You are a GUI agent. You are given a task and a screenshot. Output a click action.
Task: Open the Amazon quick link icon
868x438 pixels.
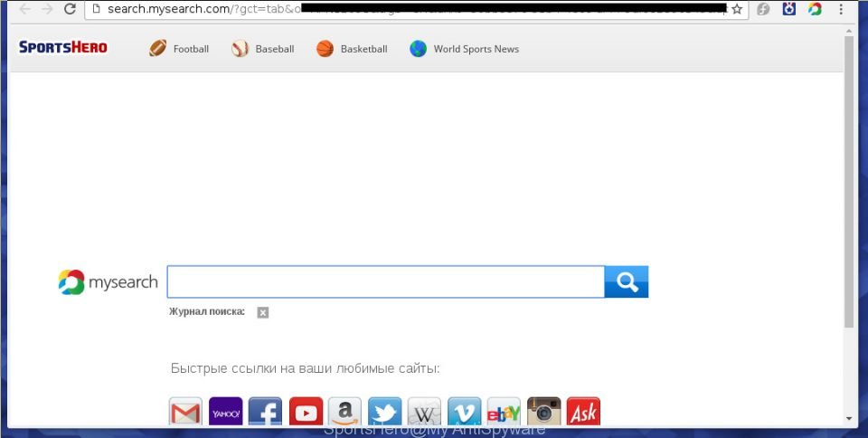pyautogui.click(x=344, y=411)
